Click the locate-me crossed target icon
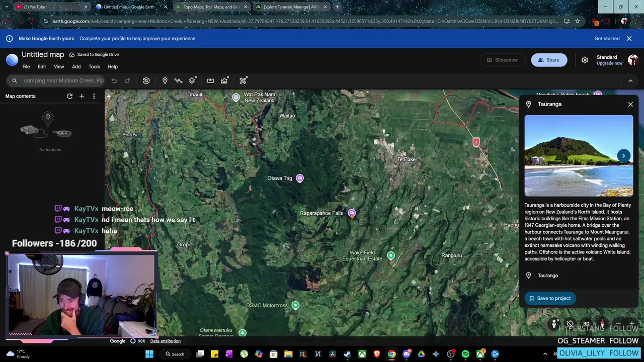The width and height of the screenshot is (644, 362). coord(570,324)
